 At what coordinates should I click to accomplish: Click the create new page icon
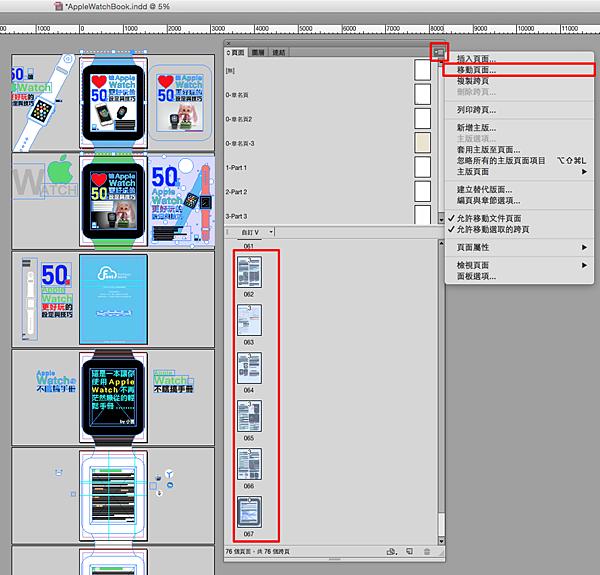[x=409, y=551]
